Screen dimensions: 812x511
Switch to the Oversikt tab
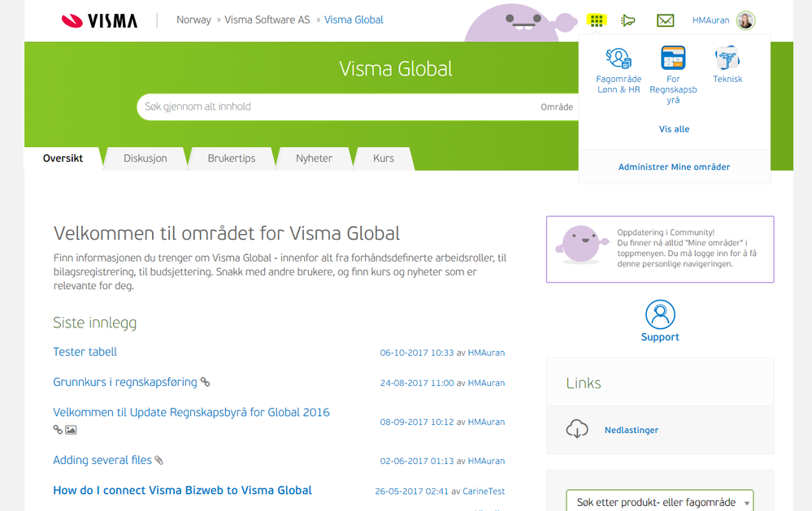coord(63,158)
